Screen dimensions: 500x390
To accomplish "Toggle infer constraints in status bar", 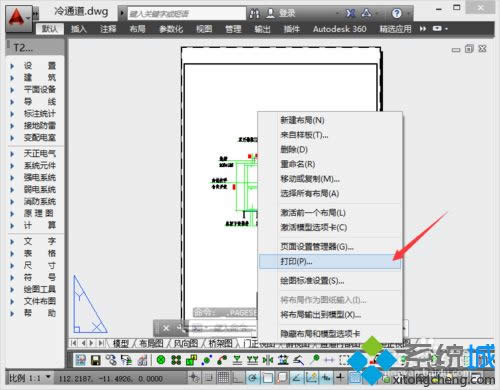I will pos(194,378).
